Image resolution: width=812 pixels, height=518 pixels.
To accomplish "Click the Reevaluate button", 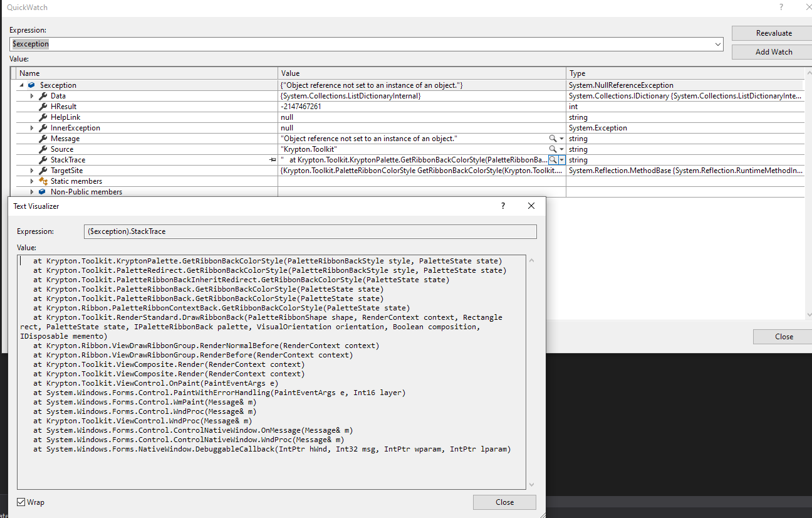I will coord(771,33).
